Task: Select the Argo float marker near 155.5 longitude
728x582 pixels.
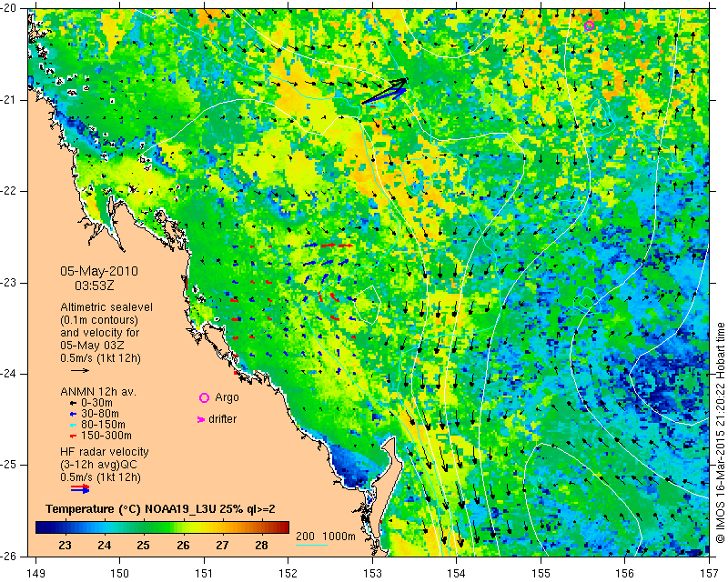Action: 589,26
